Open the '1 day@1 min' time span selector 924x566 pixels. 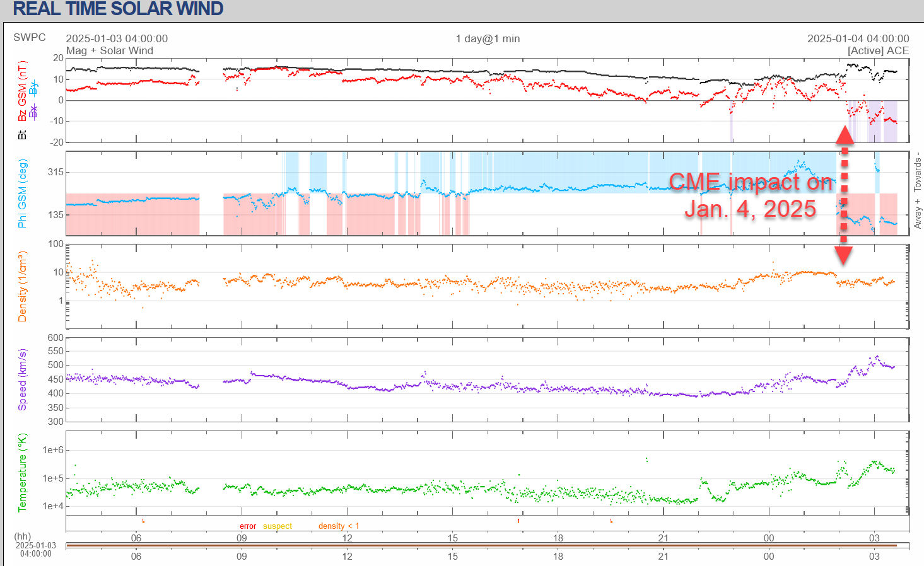click(488, 38)
